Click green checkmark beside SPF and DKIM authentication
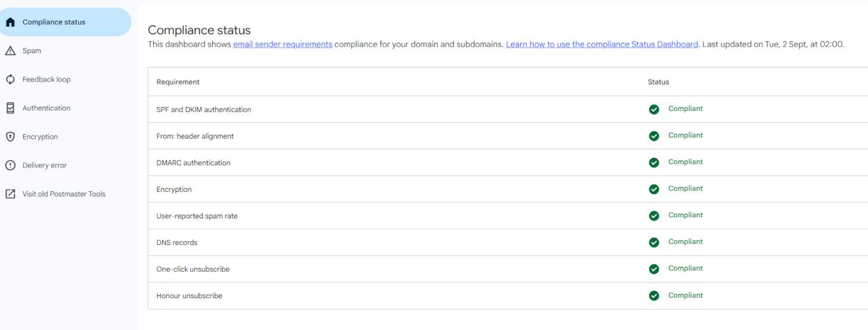 coord(654,109)
